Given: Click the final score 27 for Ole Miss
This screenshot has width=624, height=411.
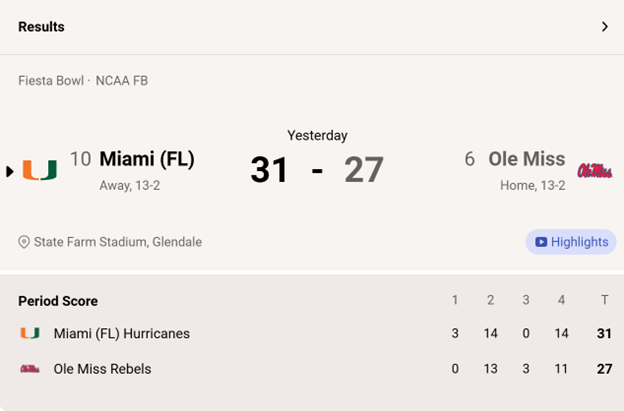Looking at the screenshot, I should [364, 170].
